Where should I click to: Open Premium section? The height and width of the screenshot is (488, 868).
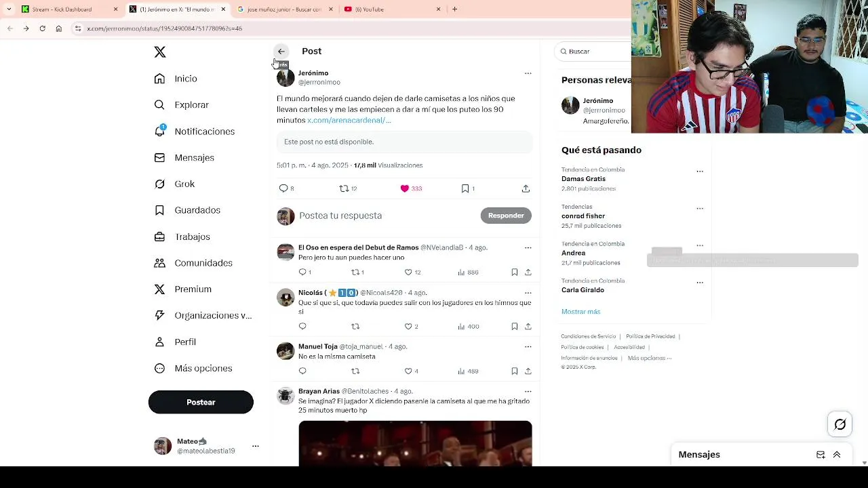(182, 289)
